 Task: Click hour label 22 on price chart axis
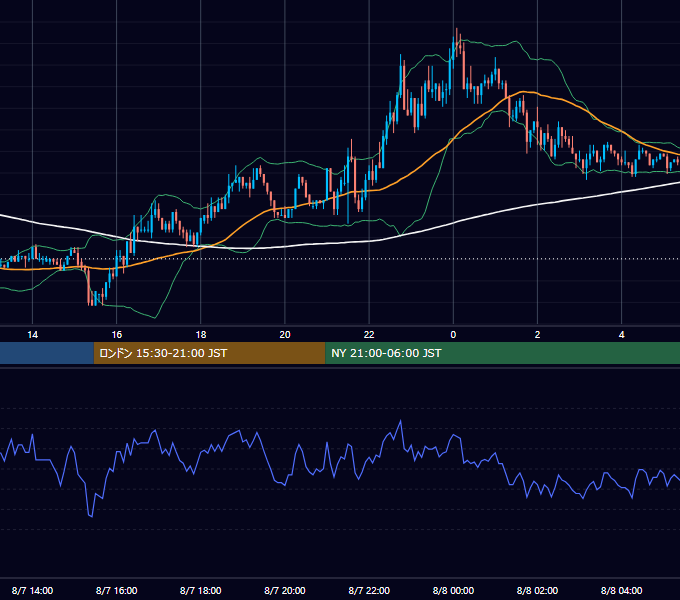[x=369, y=335]
